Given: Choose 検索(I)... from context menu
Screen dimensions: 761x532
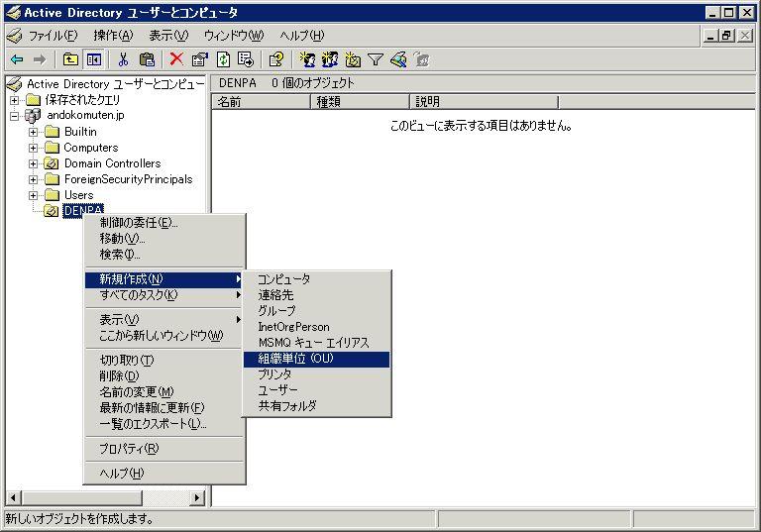Looking at the screenshot, I should tap(164, 255).
